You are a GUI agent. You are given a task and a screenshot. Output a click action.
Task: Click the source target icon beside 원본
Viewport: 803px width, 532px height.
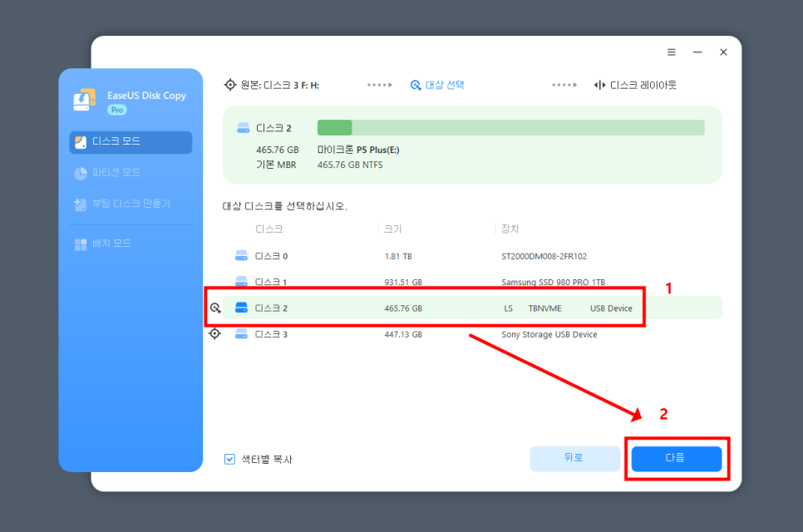pos(230,85)
